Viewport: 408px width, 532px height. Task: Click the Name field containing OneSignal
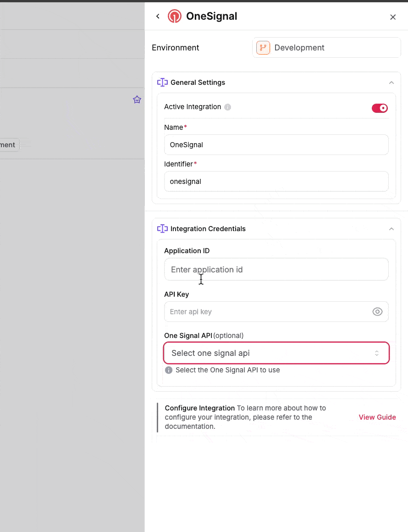point(276,144)
